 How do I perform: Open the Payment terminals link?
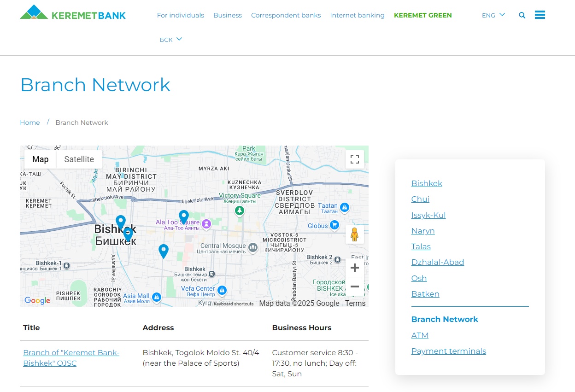pos(448,351)
